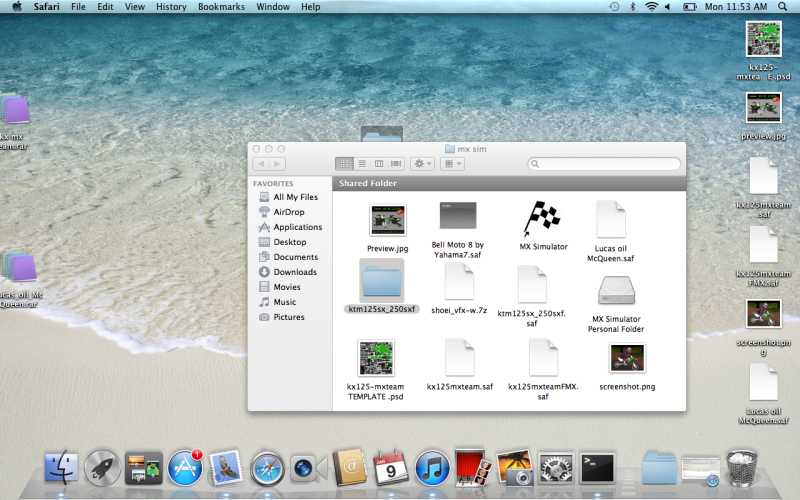This screenshot has width=800, height=500.
Task: Open the Edit menu
Action: tap(105, 7)
